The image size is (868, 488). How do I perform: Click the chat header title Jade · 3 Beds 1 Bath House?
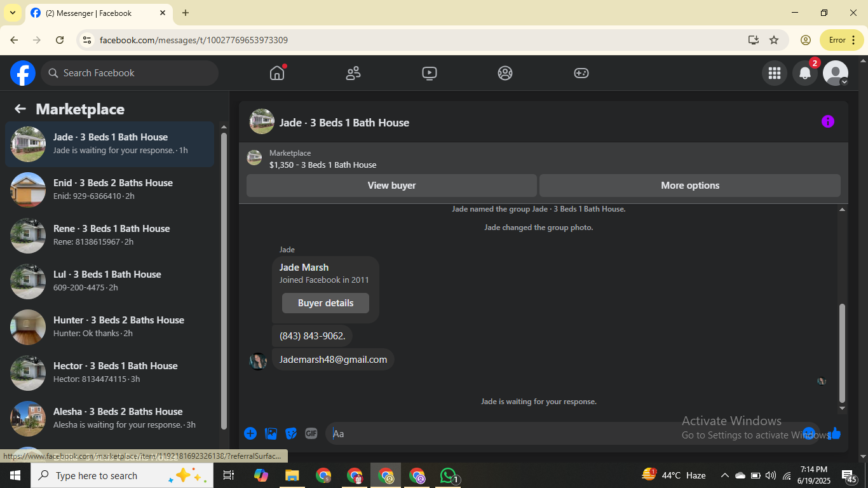point(344,123)
